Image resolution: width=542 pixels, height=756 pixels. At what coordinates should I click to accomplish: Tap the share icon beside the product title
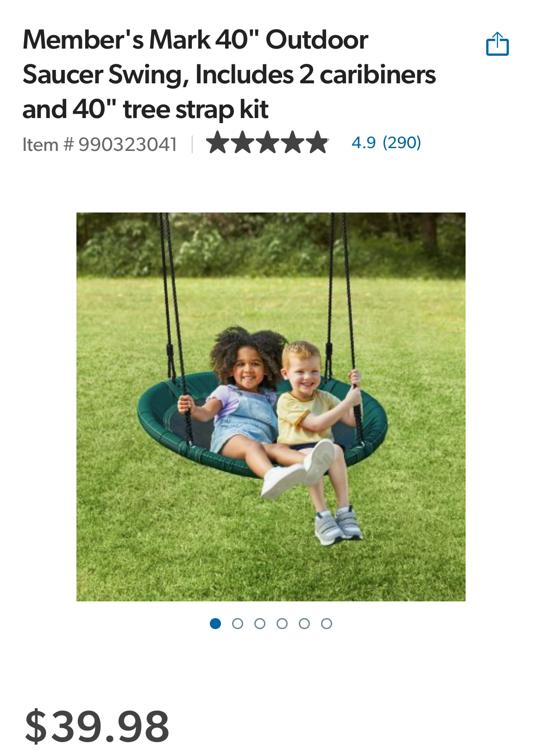tap(497, 44)
